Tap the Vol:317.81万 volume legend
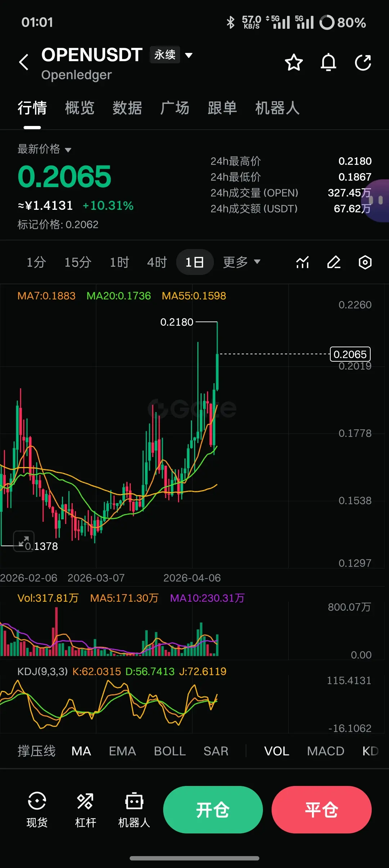Viewport: 389px width, 868px height. [x=48, y=598]
